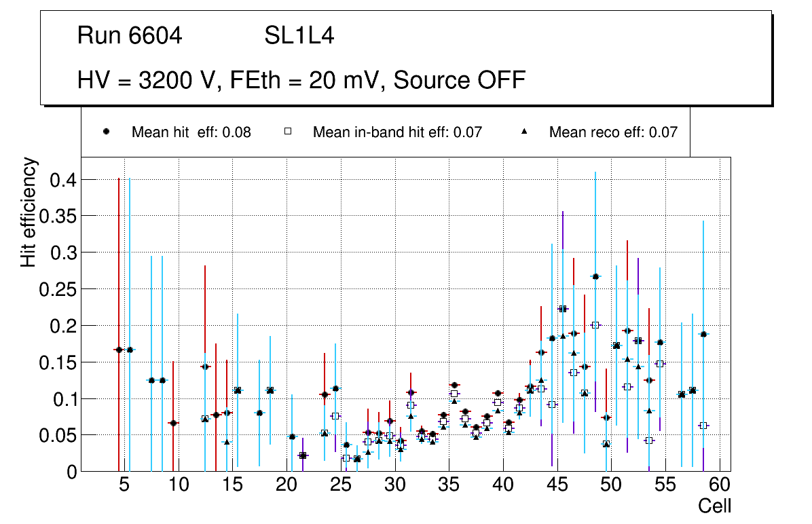The height and width of the screenshot is (524, 812).
Task: Click the open square data point at 0.2
Action: [595, 325]
